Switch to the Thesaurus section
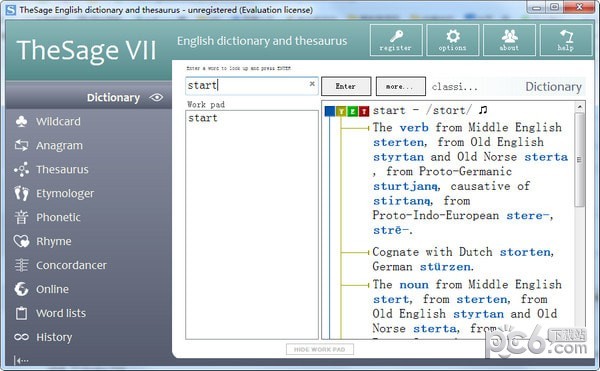600x371 pixels. click(x=51, y=169)
